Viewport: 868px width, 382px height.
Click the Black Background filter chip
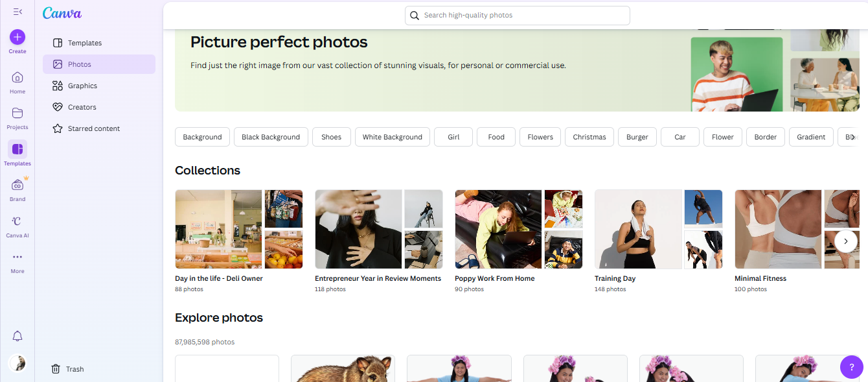(x=270, y=137)
